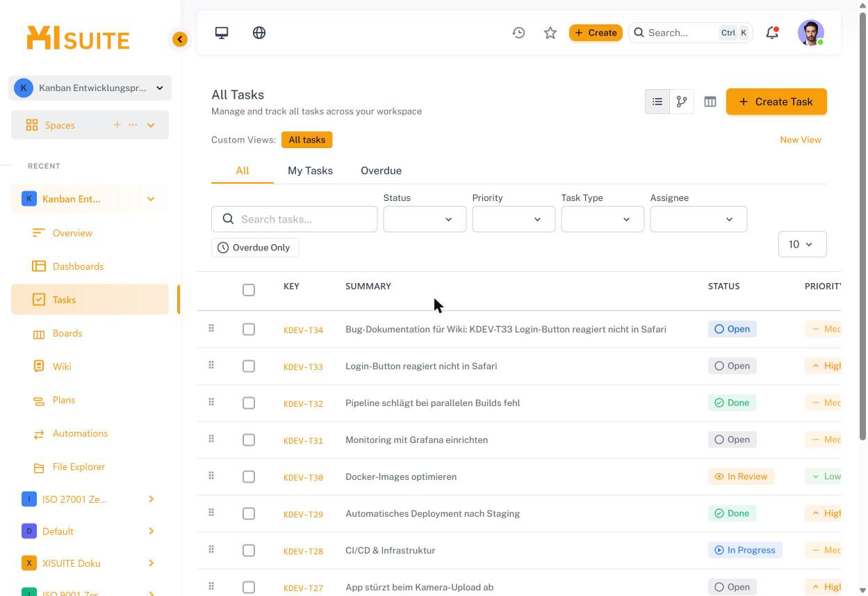Select the KDEV-T32 row checkbox
The height and width of the screenshot is (596, 868).
249,403
